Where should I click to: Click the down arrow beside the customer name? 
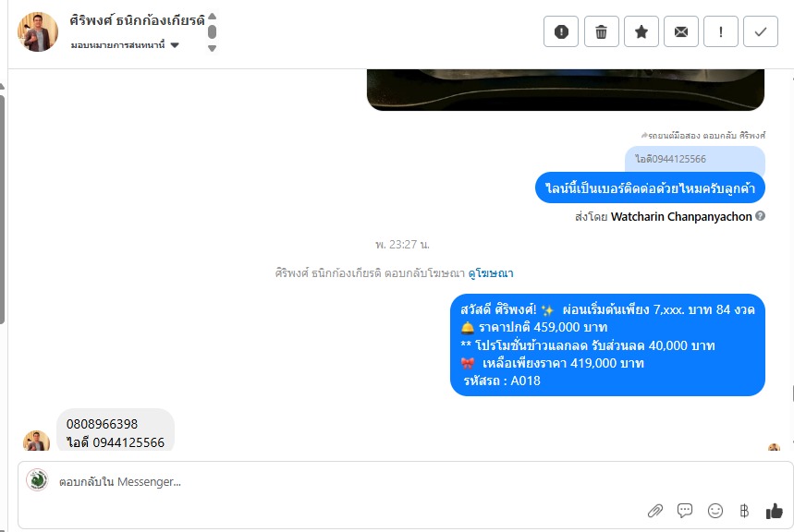(x=213, y=49)
